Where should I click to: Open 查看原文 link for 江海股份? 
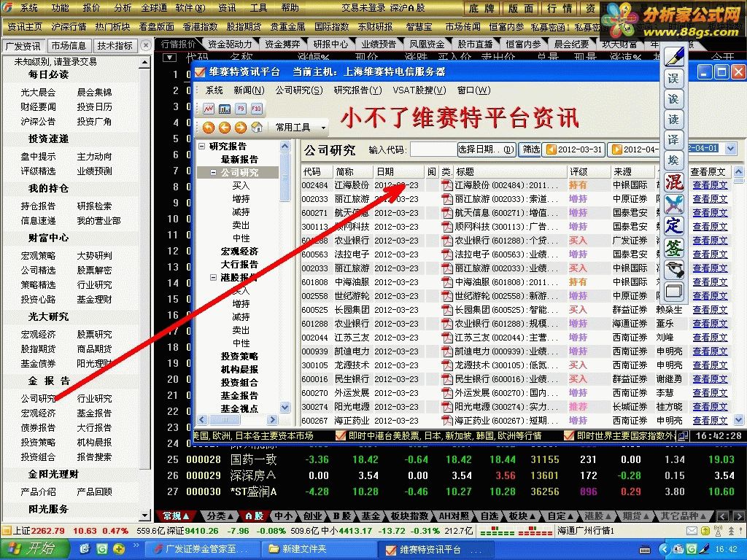710,185
